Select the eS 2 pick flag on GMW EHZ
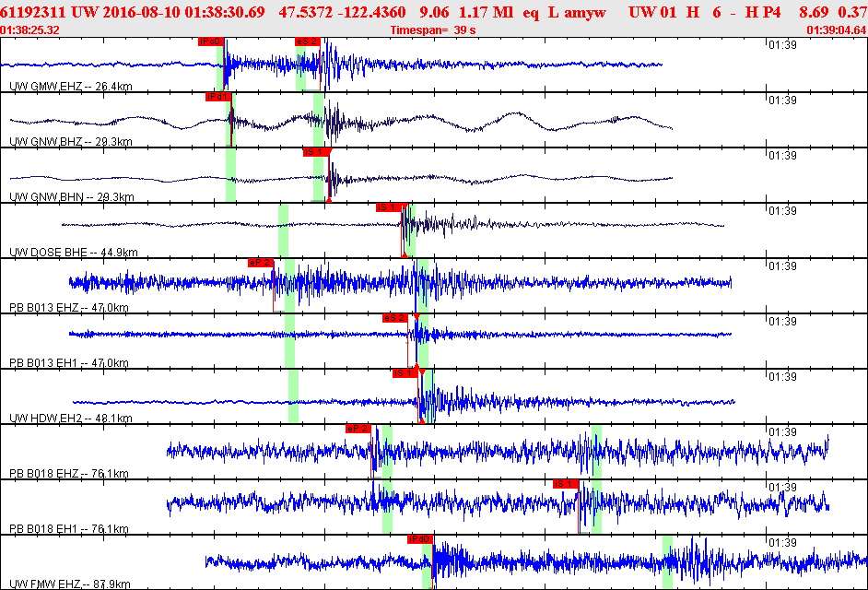This screenshot has height=590, width=868. click(307, 41)
